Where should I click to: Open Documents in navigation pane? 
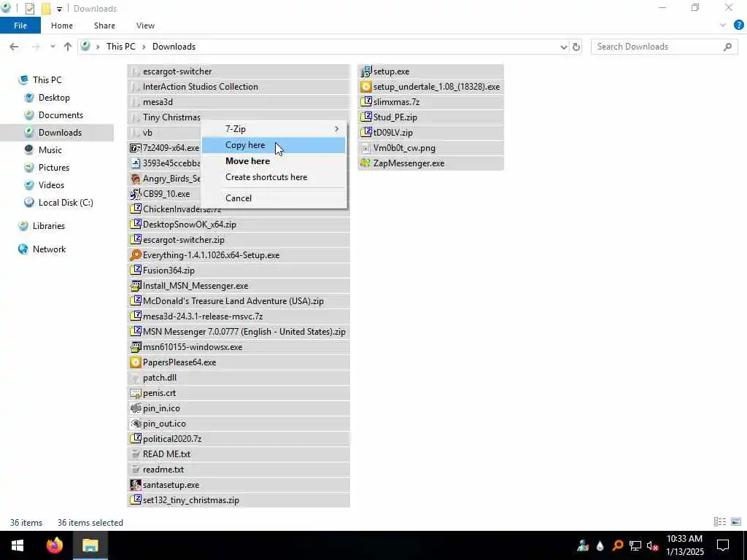point(61,115)
